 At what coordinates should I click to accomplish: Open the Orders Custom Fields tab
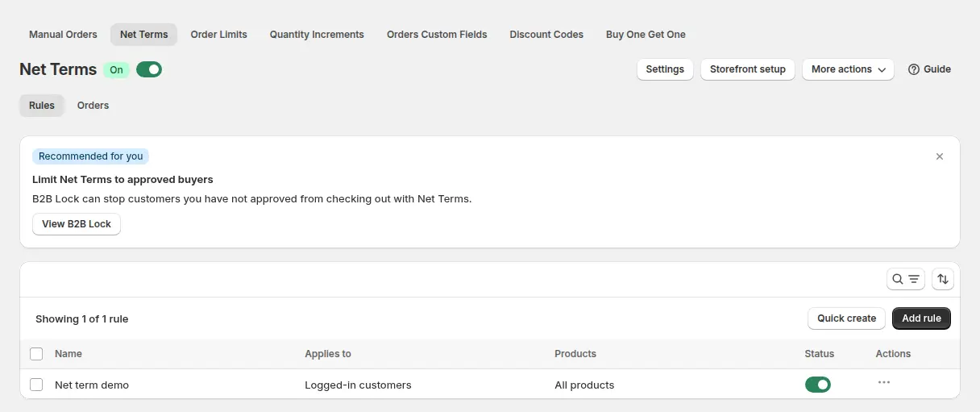pos(437,35)
